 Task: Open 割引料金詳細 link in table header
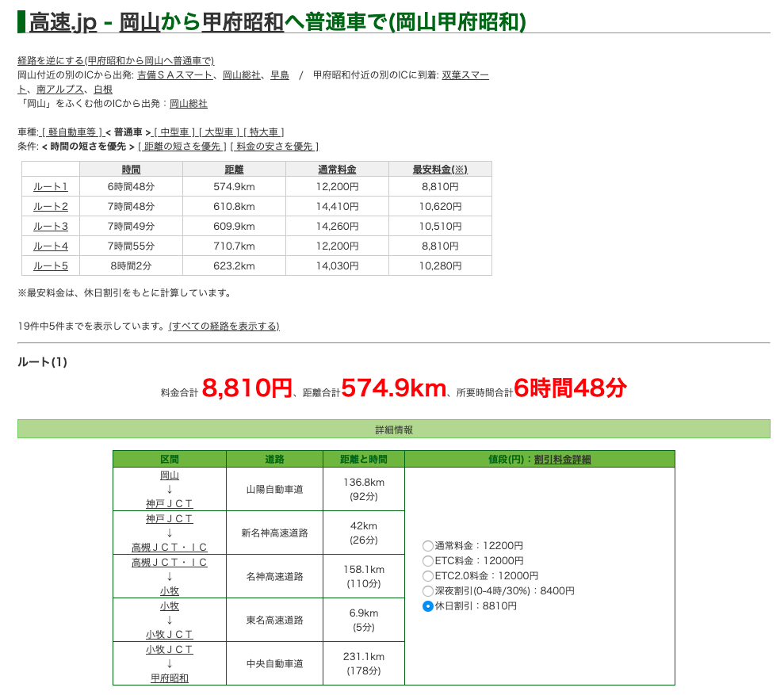tap(563, 459)
